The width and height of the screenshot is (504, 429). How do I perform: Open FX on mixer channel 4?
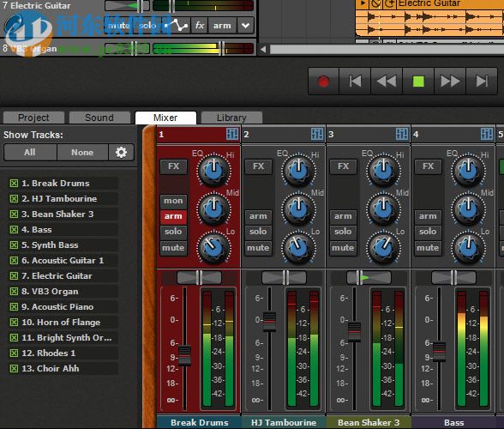429,166
